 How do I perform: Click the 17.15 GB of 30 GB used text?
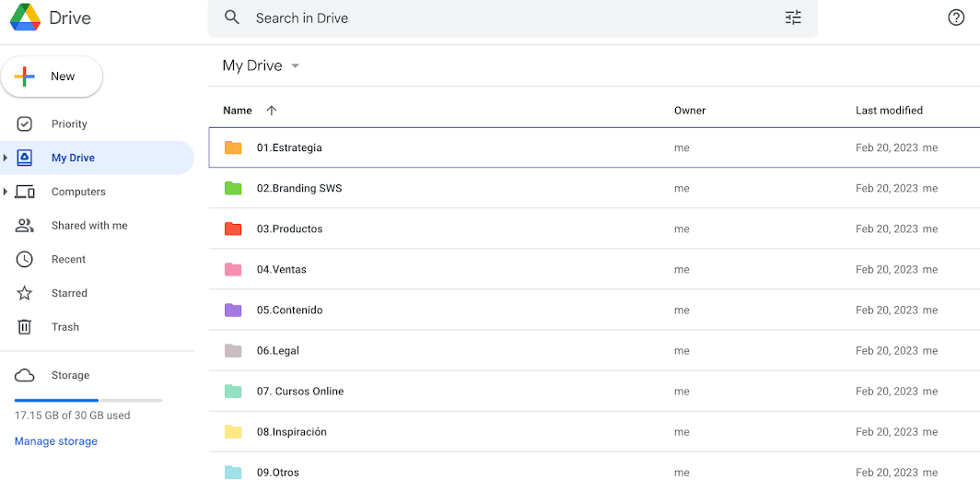pos(72,416)
